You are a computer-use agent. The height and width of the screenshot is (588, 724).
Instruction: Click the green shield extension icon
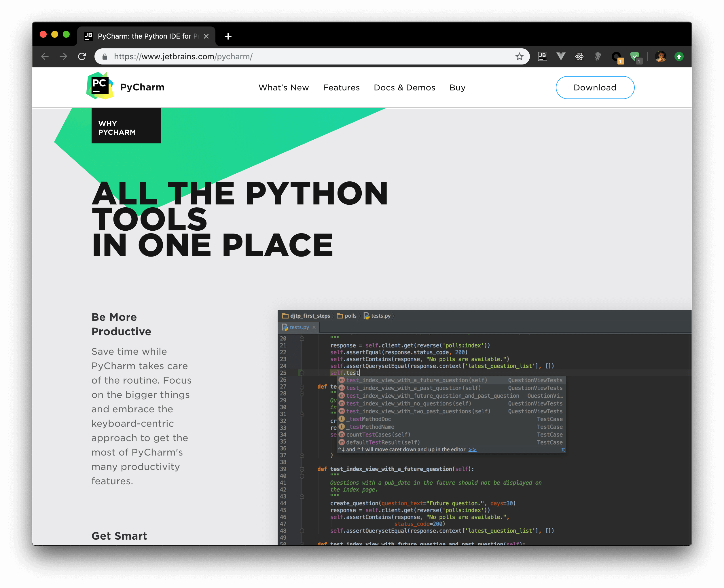pyautogui.click(x=635, y=56)
